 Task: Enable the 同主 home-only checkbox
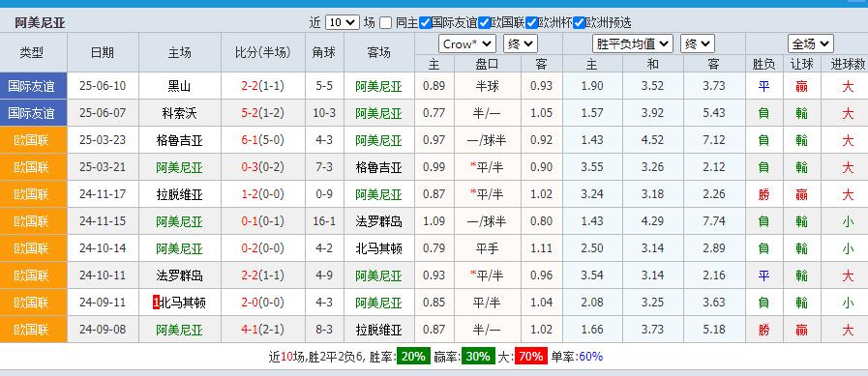385,22
